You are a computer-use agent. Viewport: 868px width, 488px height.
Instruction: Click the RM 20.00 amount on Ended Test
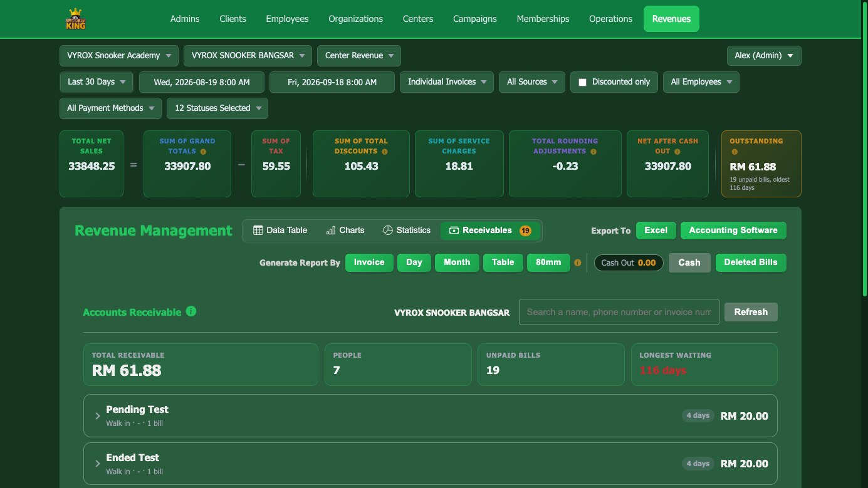744,464
